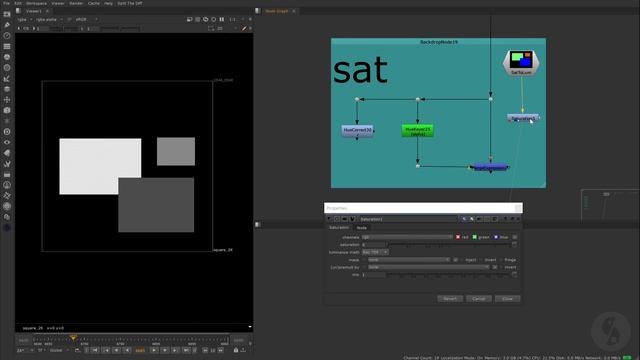Open the viewer rgba.alpha channel dropdown

point(49,19)
